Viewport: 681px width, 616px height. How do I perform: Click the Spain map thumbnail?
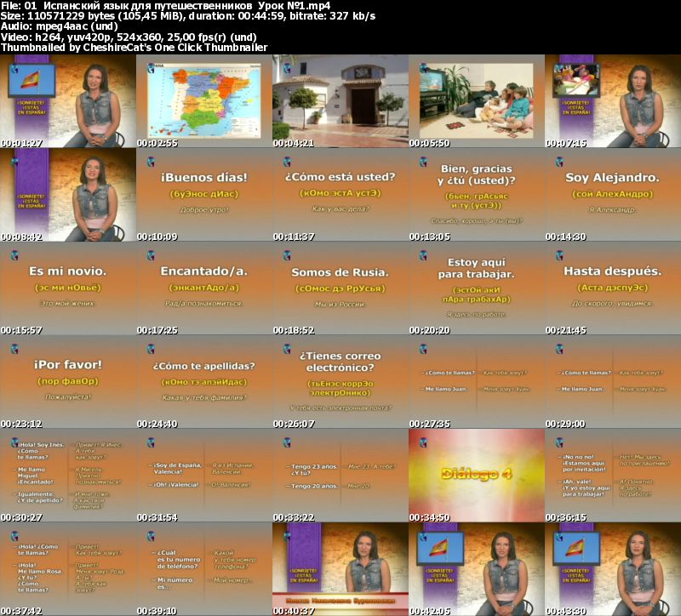[203, 101]
